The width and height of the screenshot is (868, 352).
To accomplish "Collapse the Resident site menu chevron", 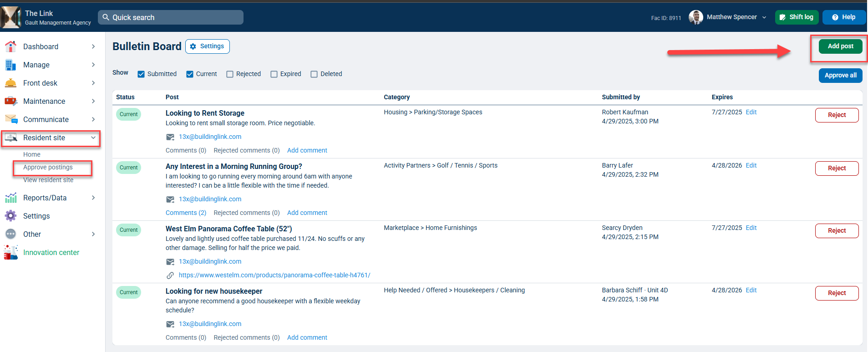I will [x=93, y=138].
